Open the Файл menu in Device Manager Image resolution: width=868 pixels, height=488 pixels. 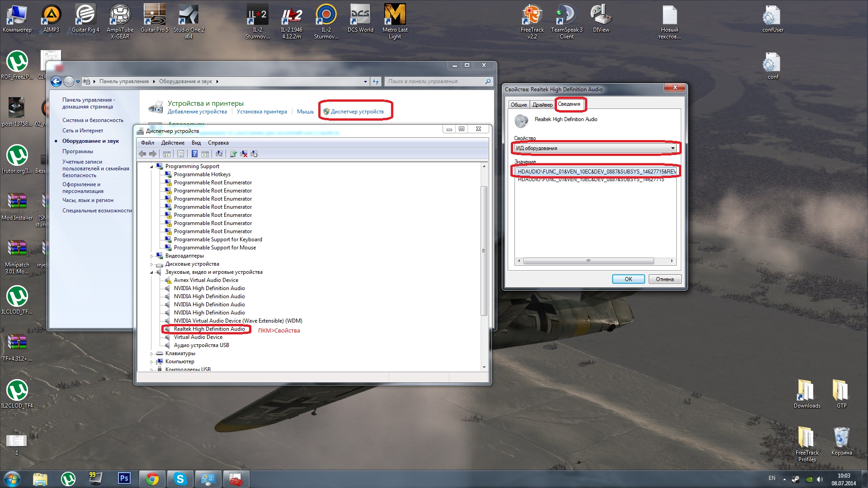147,143
